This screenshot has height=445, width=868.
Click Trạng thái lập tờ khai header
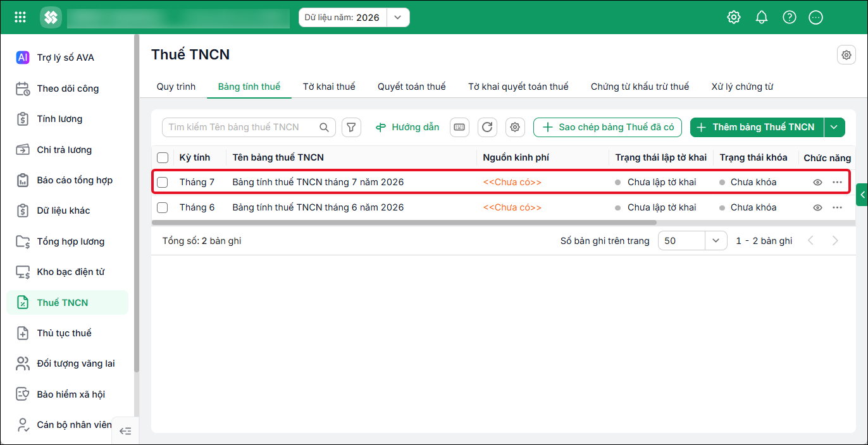(x=661, y=157)
